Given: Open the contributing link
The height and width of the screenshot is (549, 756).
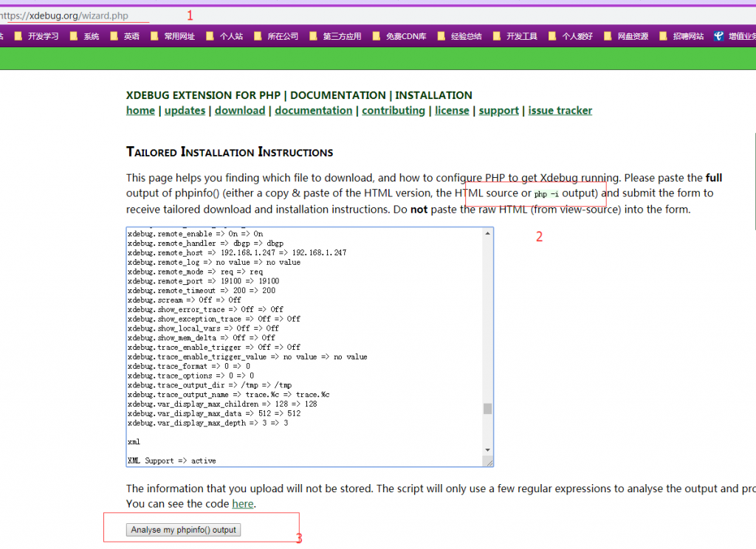Looking at the screenshot, I should click(x=394, y=111).
